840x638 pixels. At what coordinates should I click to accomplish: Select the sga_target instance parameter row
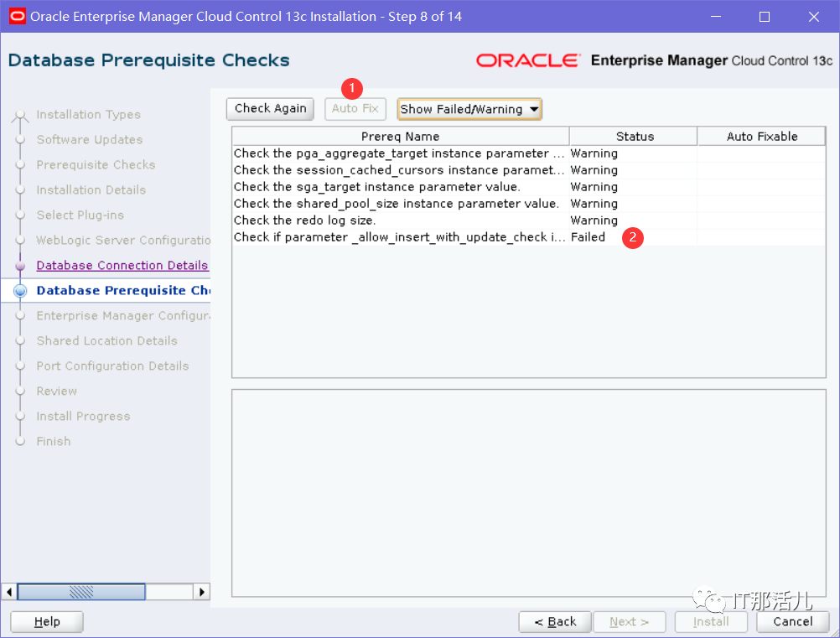529,187
